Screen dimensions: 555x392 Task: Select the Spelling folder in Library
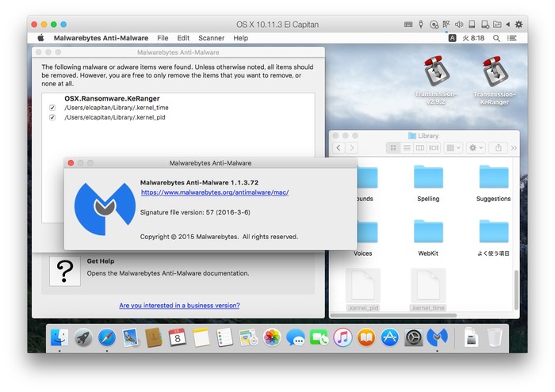(428, 184)
